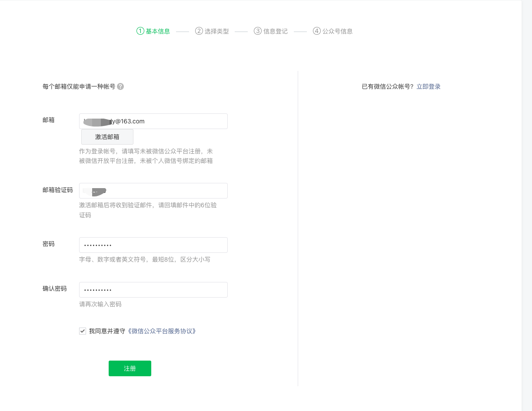Focus the 邮箱验证码 verification code field

(x=153, y=191)
